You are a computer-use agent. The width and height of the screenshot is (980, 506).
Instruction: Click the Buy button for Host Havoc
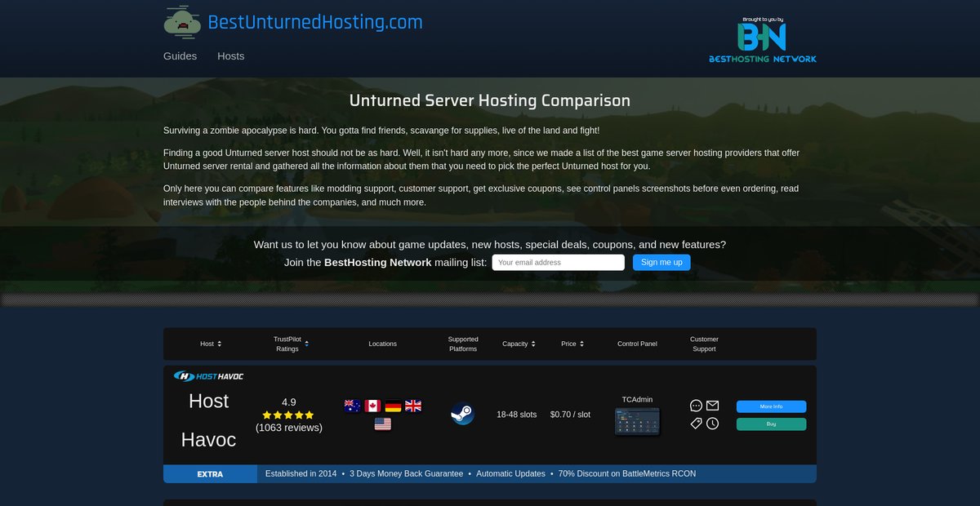click(x=771, y=424)
